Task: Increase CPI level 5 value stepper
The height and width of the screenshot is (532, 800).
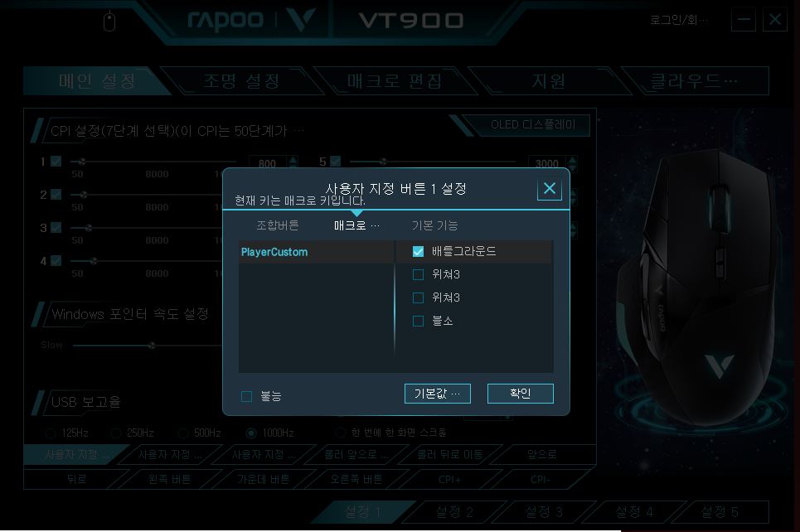Action: 573,160
